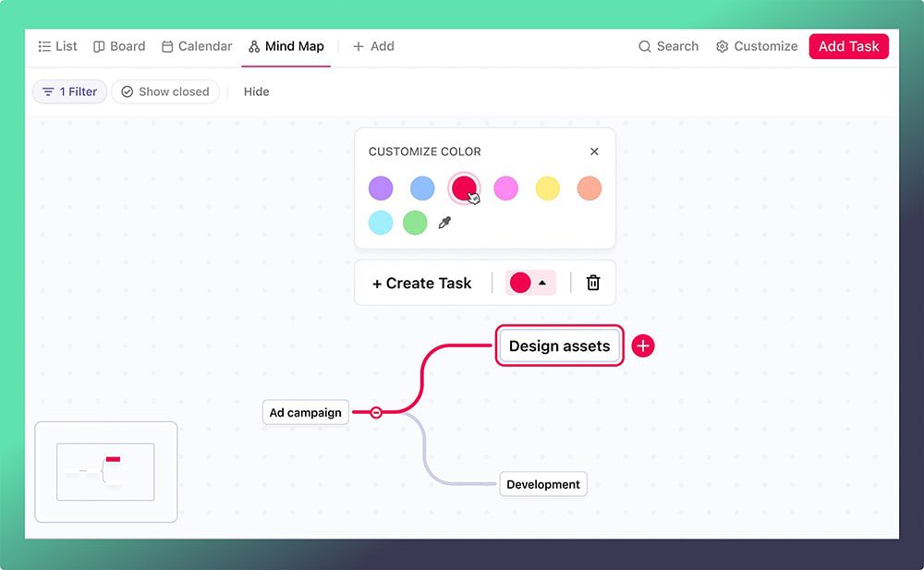
Task: Select the Development node
Action: click(x=543, y=484)
